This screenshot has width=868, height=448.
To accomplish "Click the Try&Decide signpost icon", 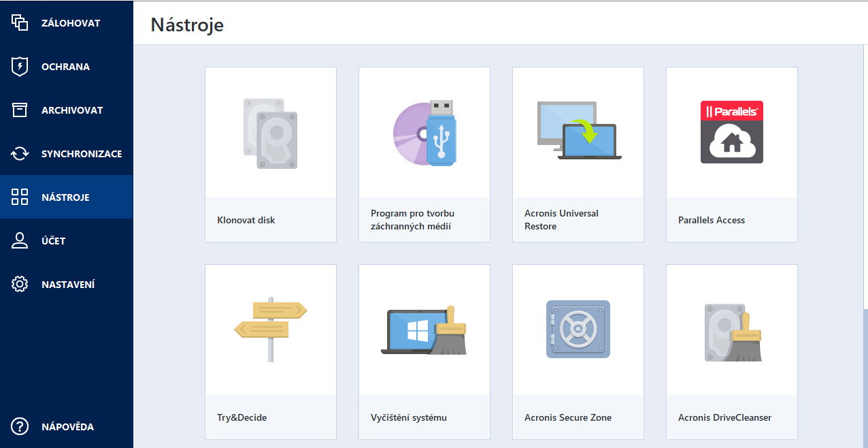I will (x=271, y=329).
